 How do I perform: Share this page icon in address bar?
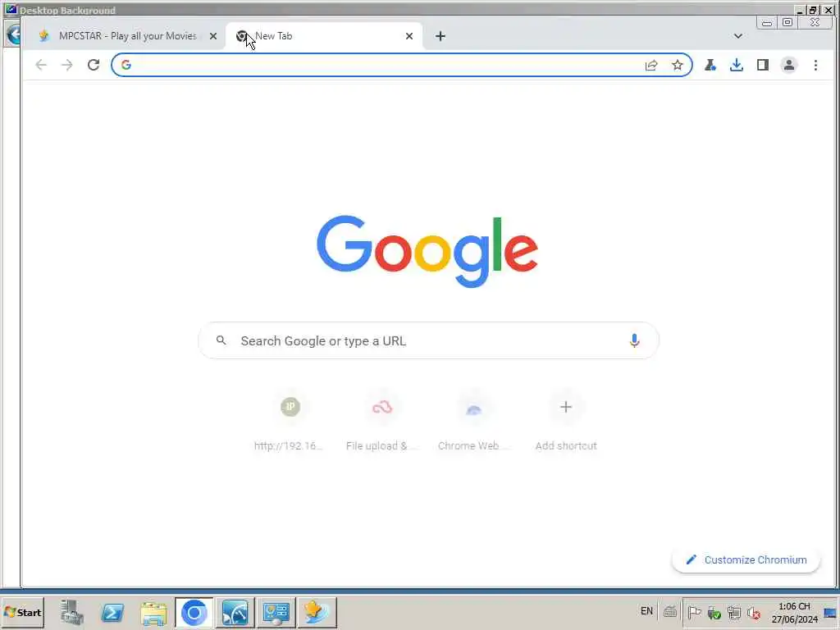[651, 66]
